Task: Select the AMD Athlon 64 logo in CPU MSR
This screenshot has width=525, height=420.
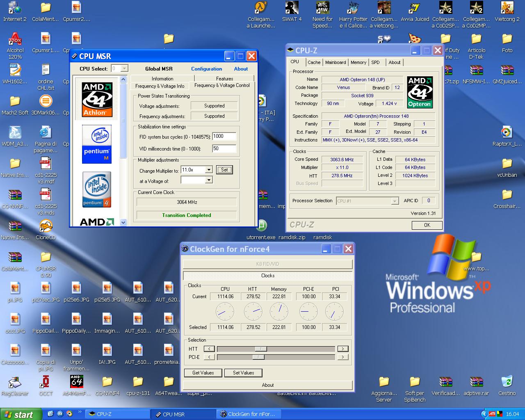Action: pos(96,100)
